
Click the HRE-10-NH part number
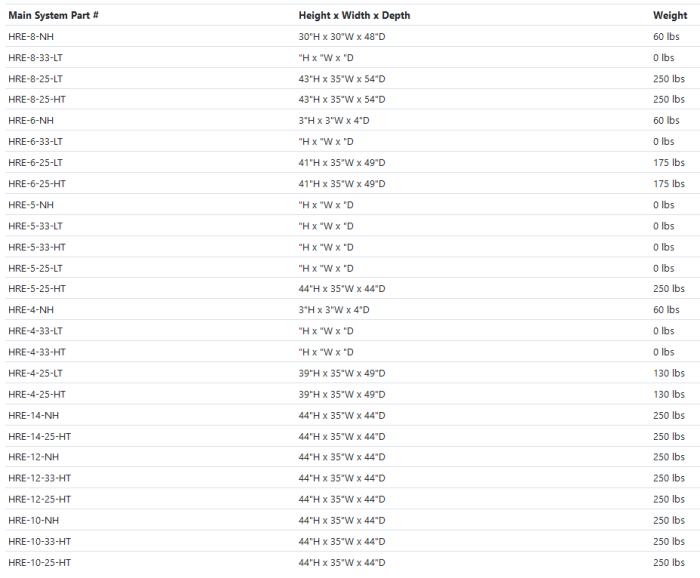coord(33,520)
